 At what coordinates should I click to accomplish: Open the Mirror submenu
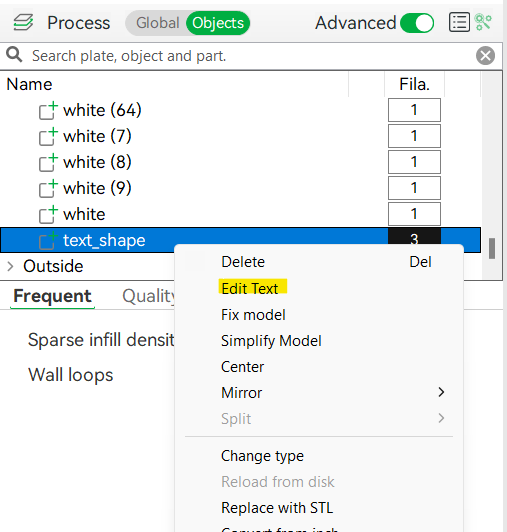[319, 393]
